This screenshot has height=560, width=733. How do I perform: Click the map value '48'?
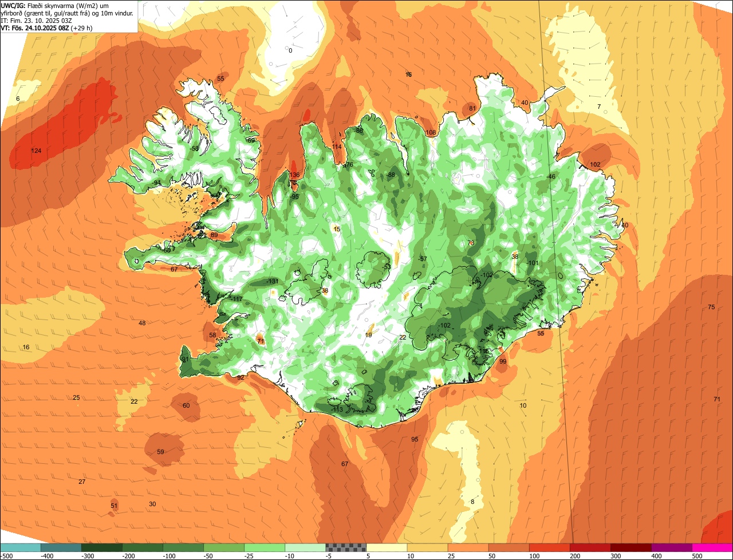[142, 323]
